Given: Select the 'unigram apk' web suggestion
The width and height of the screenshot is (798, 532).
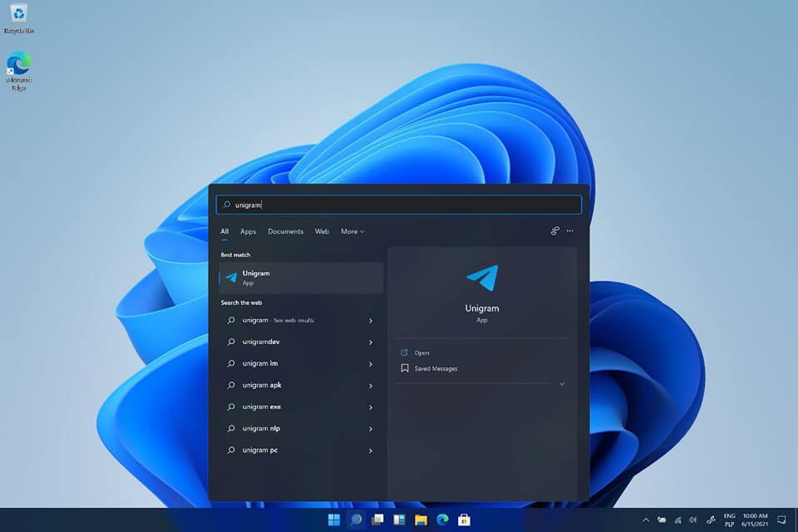Looking at the screenshot, I should 301,385.
